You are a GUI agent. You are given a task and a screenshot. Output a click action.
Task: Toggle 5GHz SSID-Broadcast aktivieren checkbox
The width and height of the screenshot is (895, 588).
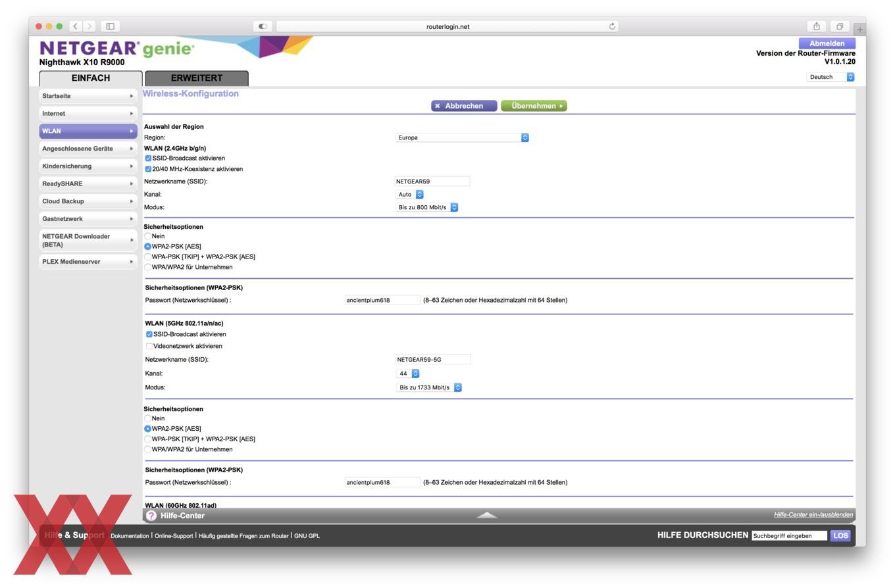pos(149,334)
